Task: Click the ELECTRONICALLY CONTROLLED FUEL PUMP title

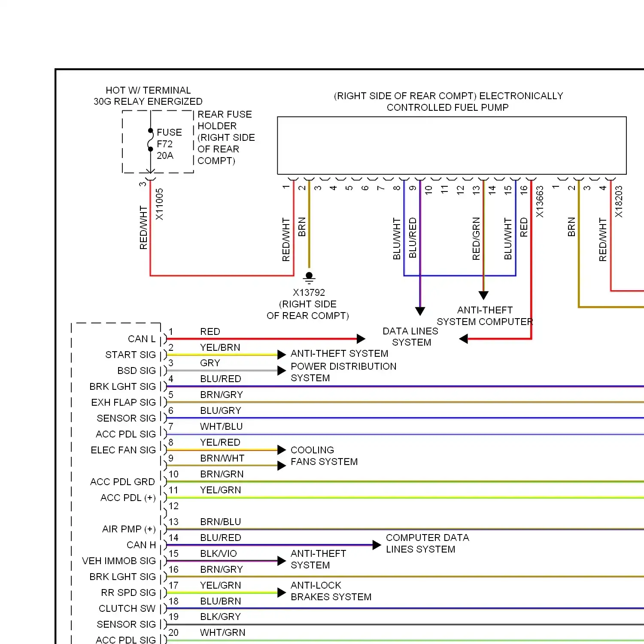Action: (448, 101)
